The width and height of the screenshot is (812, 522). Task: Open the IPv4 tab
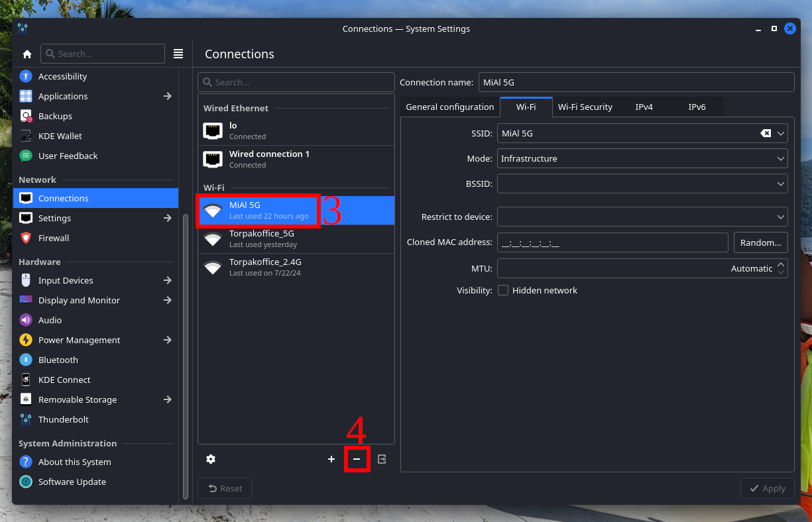[x=644, y=107]
